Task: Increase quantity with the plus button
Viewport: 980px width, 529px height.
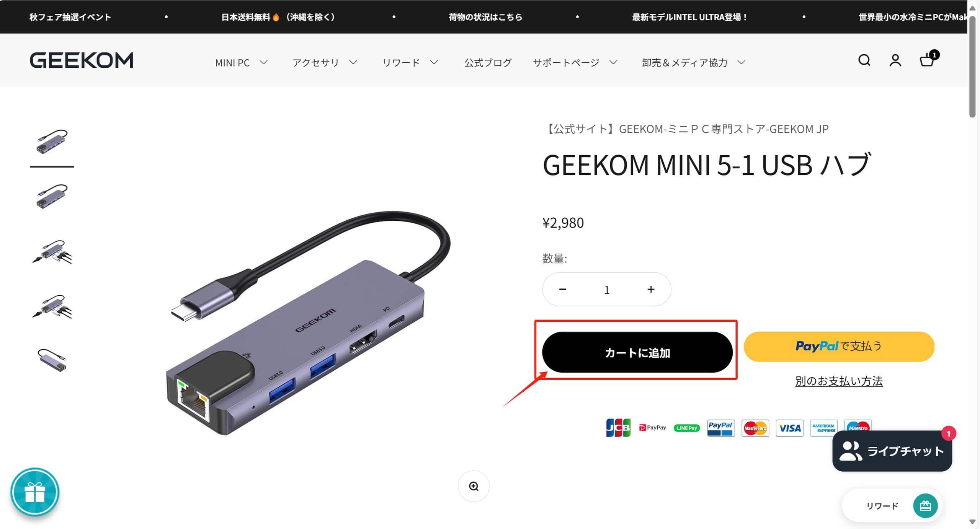Action: coord(651,289)
